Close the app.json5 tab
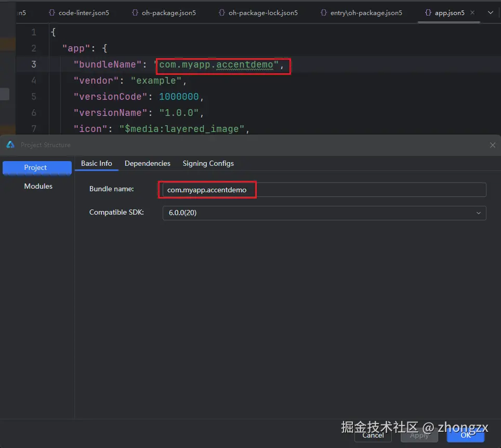Viewport: 501px width, 448px height. pos(472,12)
